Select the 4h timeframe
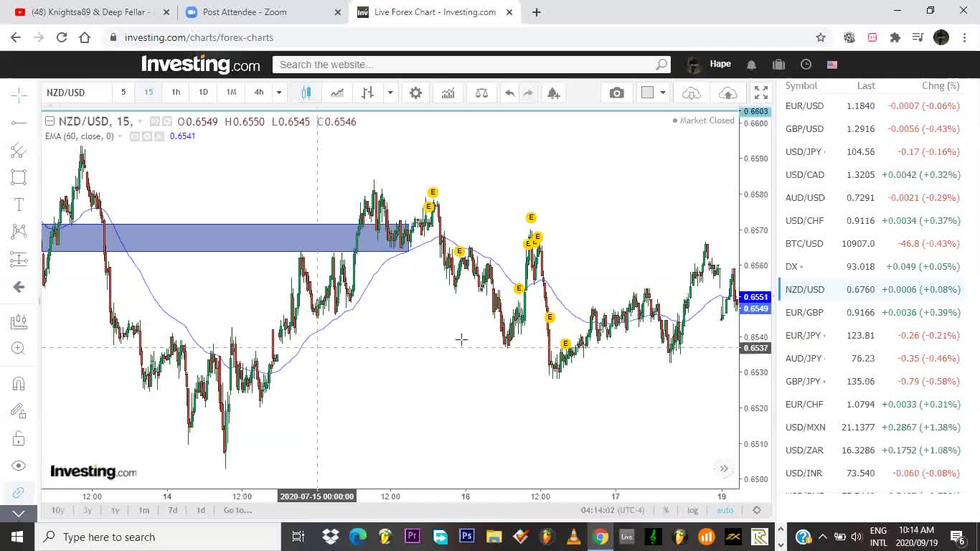 tap(259, 92)
